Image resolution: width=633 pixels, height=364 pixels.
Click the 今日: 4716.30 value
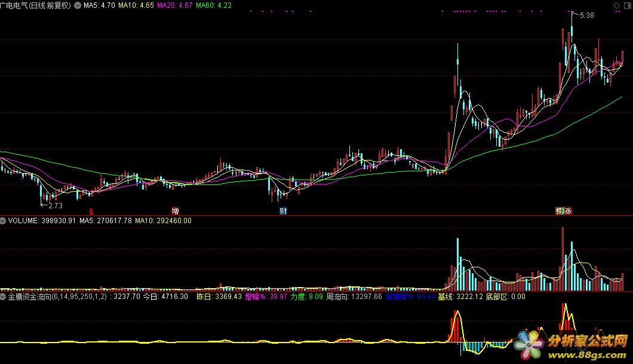pyautogui.click(x=165, y=297)
